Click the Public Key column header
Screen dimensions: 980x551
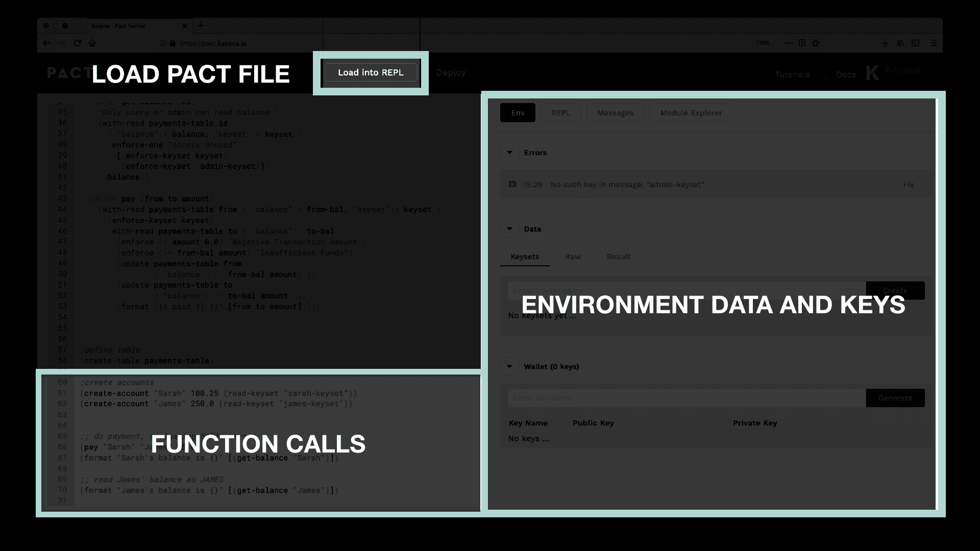coord(593,423)
